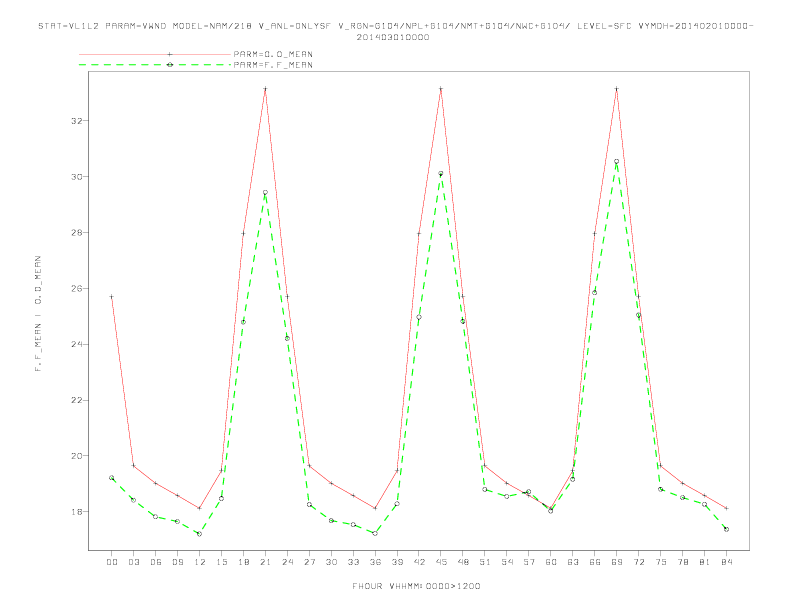Click red O.O_MEAN peak marker at hour 69
This screenshot has width=792, height=612.
[x=617, y=89]
